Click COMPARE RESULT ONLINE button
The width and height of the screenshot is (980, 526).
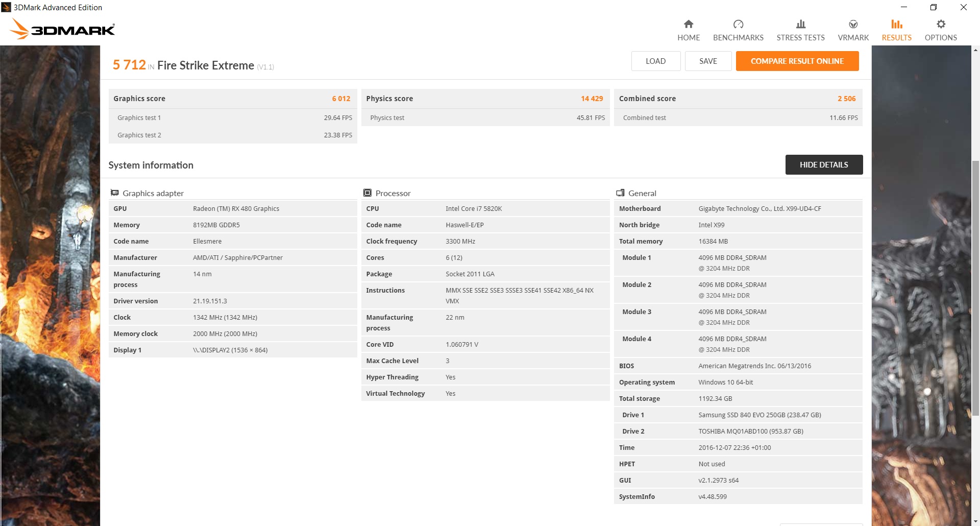pyautogui.click(x=797, y=61)
